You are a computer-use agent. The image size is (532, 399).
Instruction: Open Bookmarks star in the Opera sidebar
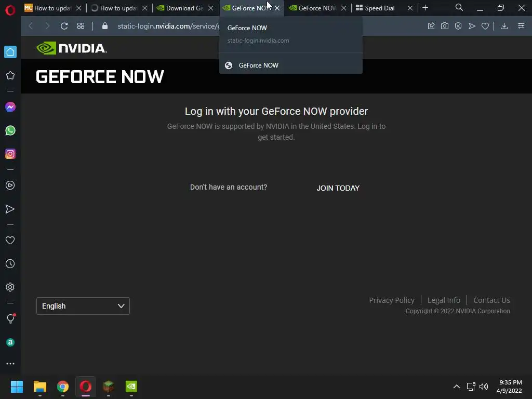(10, 75)
